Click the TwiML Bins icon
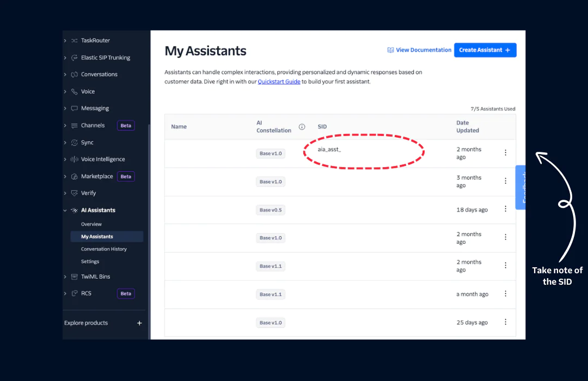Viewport: 588px width, 381px height. click(74, 276)
